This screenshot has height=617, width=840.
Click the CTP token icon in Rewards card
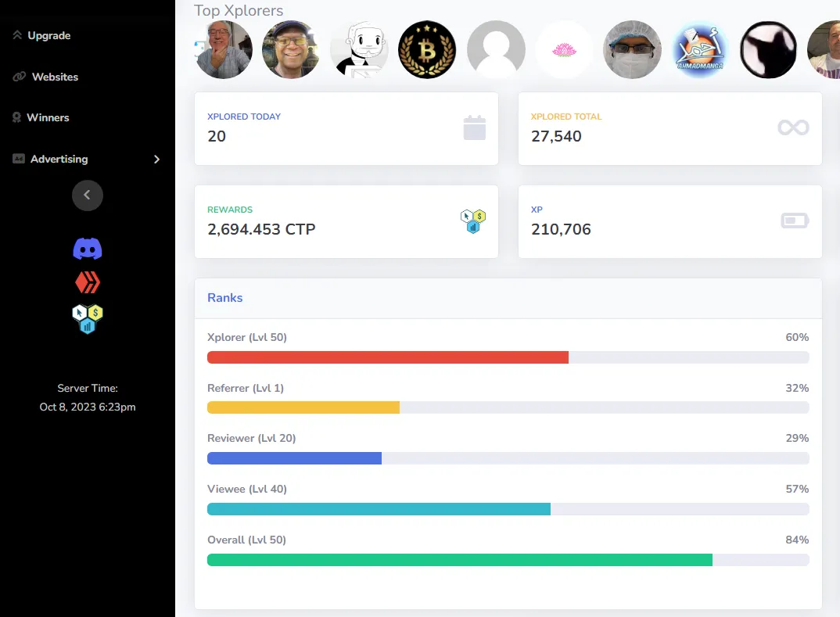click(x=473, y=221)
